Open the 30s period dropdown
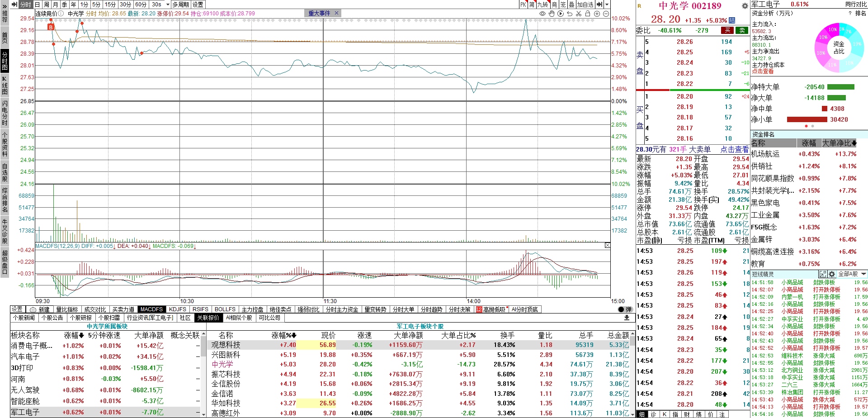 pyautogui.click(x=160, y=5)
